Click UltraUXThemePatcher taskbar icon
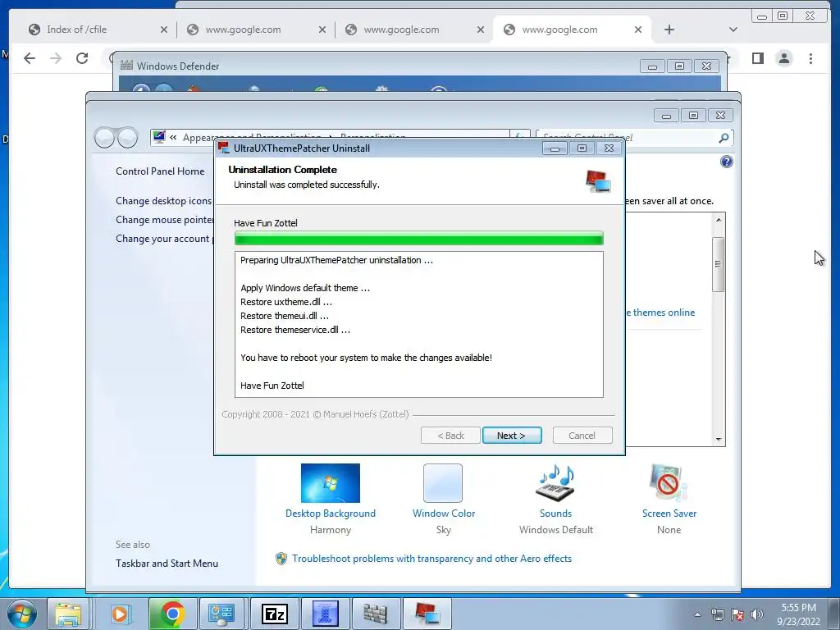Screen dimensions: 840x630 pos(427,614)
